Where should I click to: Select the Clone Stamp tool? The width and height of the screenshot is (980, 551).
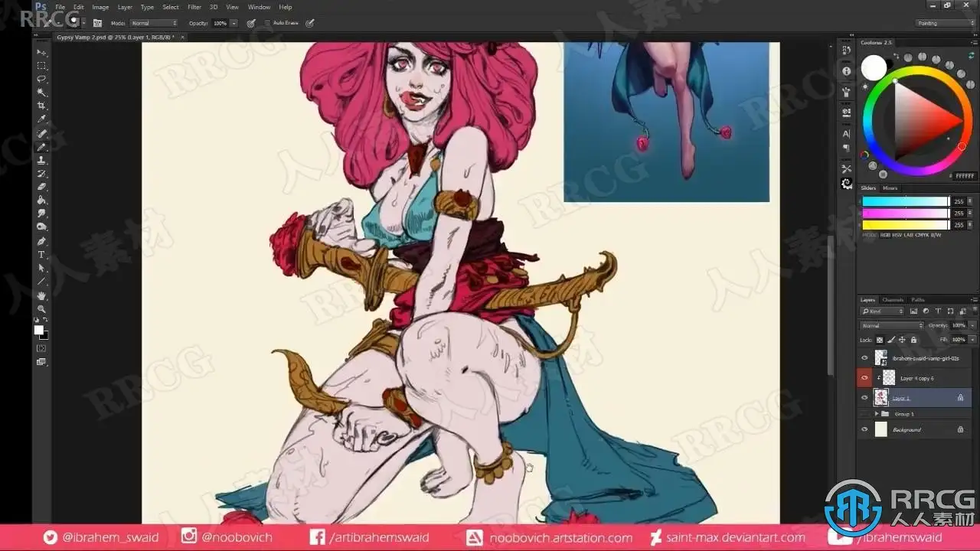click(41, 160)
